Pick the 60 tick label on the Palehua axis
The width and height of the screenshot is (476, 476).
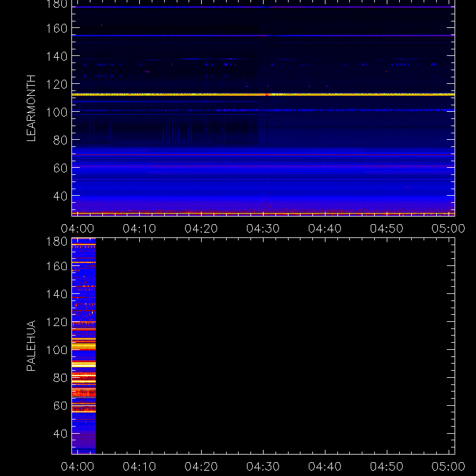60,406
